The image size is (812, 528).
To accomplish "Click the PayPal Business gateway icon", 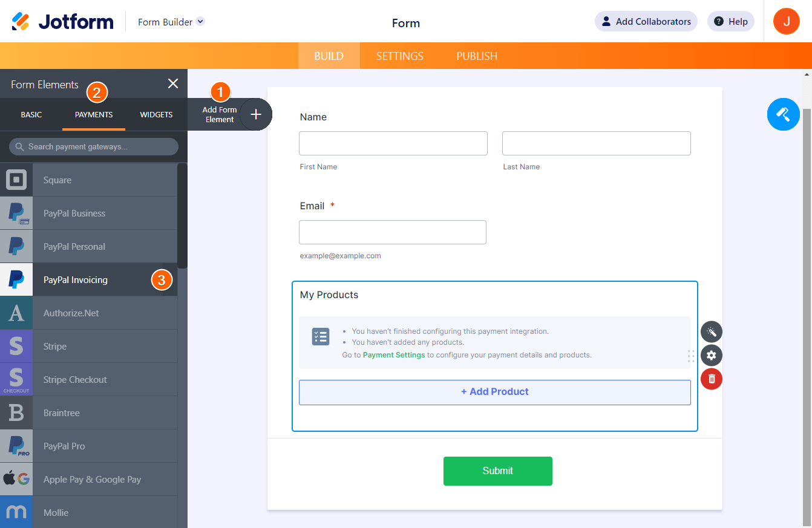I will 16,213.
